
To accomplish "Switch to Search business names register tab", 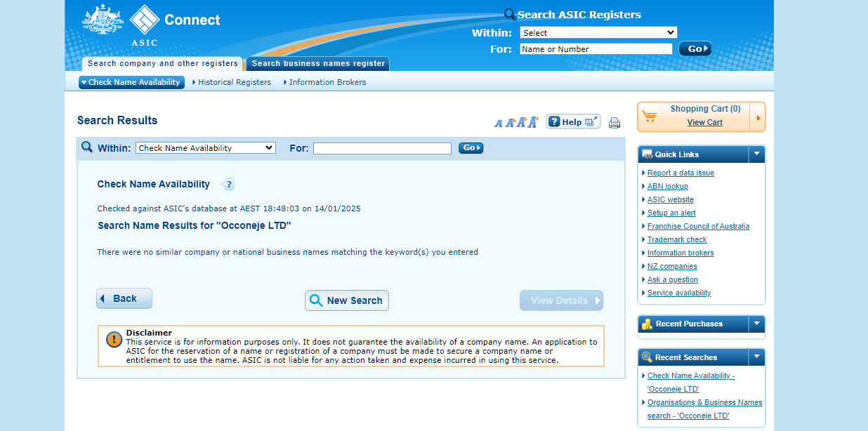I will pyautogui.click(x=318, y=64).
